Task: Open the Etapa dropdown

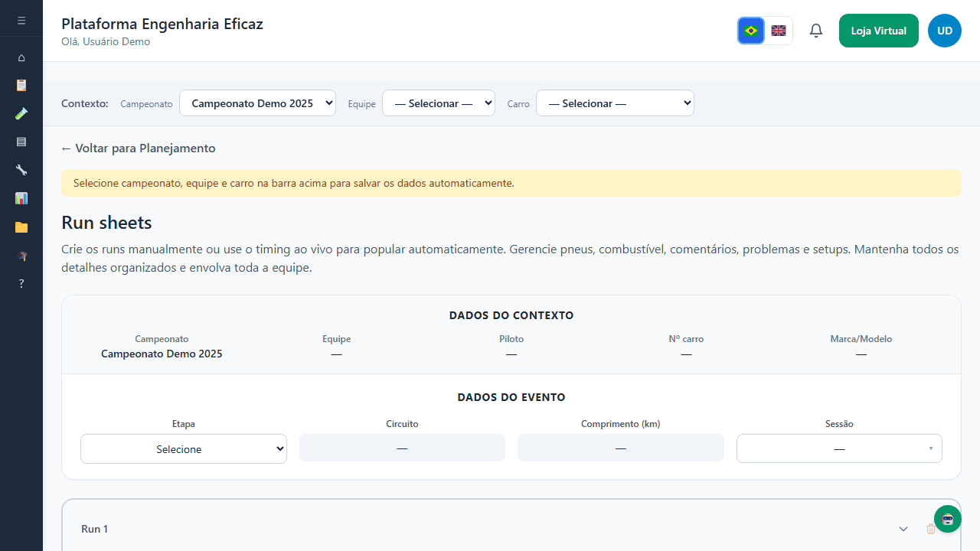Action: (184, 449)
